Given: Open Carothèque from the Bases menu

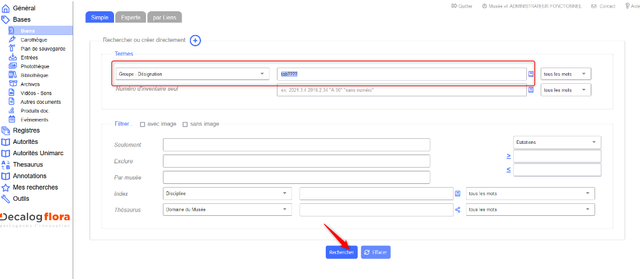Looking at the screenshot, I should (33, 39).
